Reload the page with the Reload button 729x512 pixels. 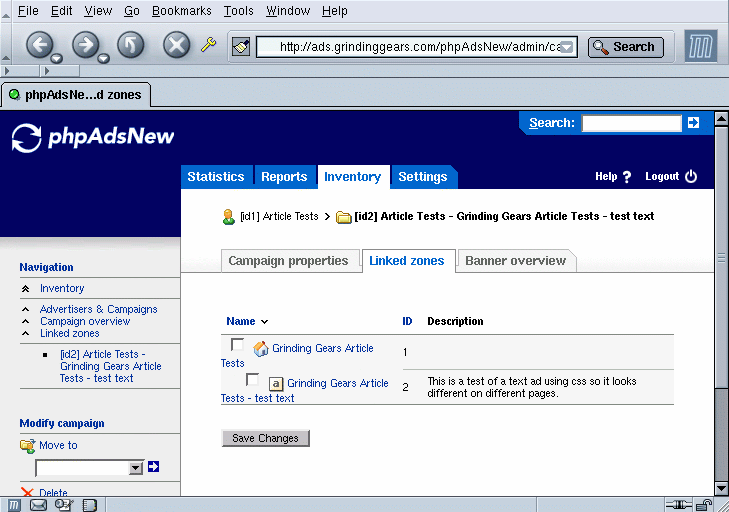tap(131, 45)
